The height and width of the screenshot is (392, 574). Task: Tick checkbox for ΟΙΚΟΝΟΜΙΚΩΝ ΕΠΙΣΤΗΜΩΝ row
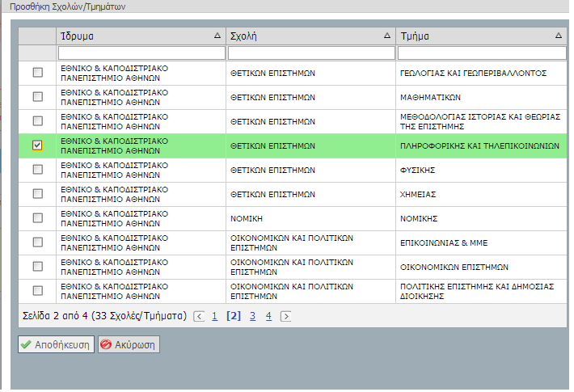(38, 267)
